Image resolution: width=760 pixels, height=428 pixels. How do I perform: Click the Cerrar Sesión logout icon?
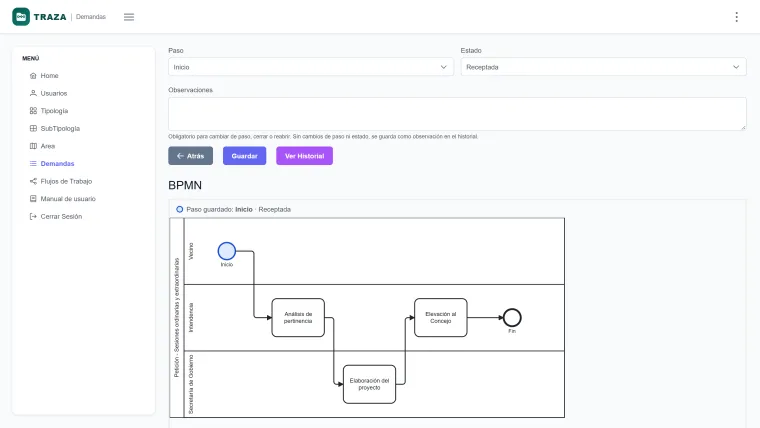33,216
